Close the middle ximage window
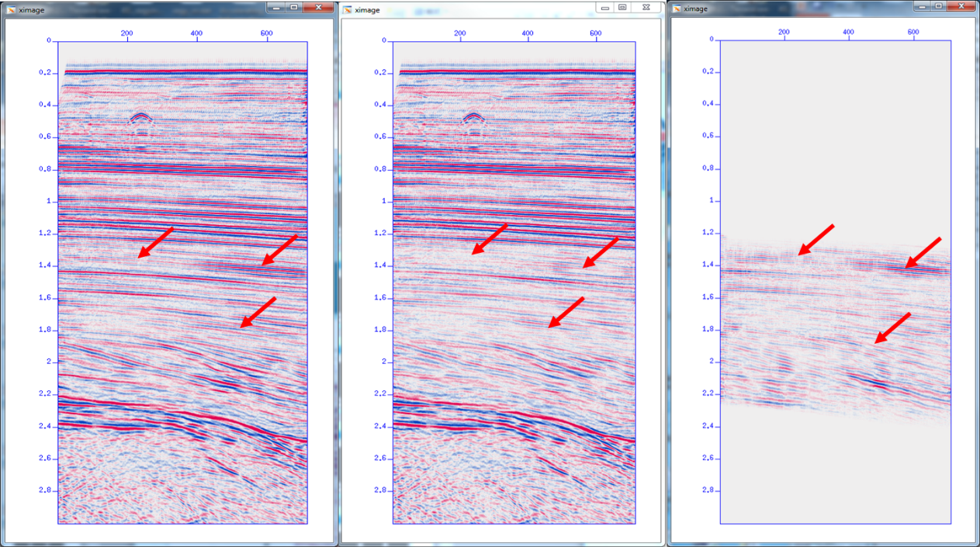This screenshot has height=547, width=980. [x=646, y=7]
